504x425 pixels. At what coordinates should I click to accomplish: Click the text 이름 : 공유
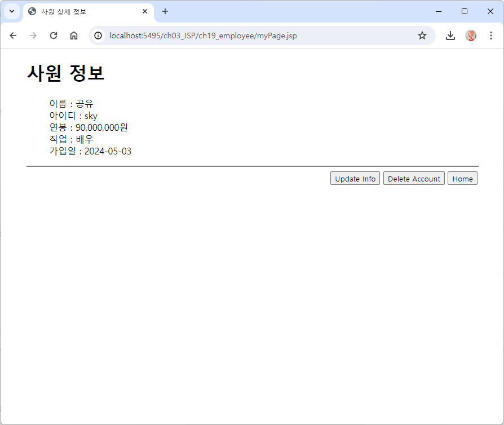[71, 104]
